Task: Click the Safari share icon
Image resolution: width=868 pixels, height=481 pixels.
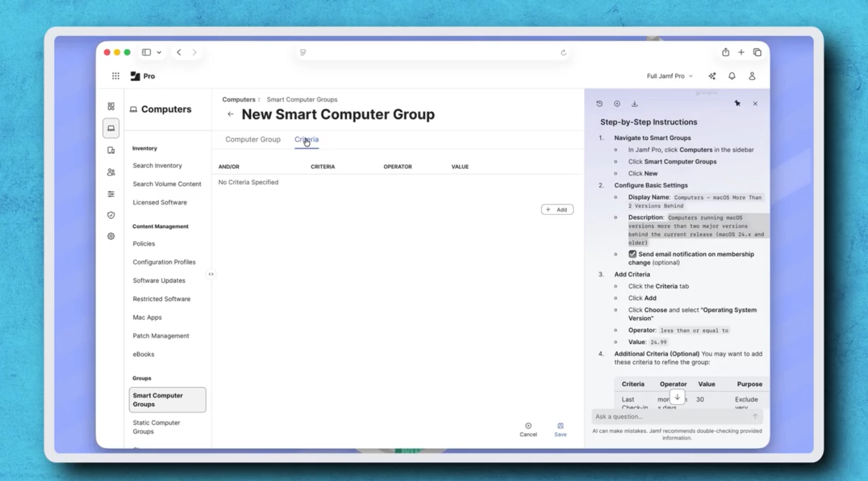Action: pyautogui.click(x=726, y=52)
